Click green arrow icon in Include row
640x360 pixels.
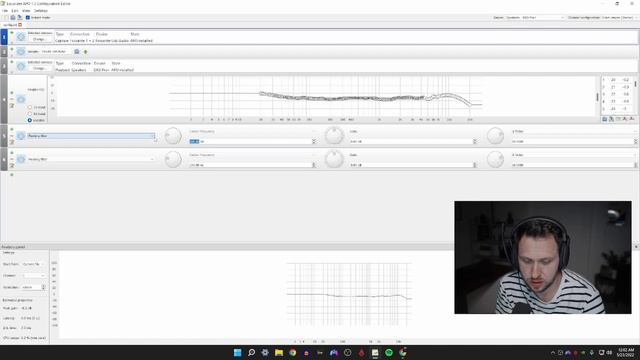coord(86,52)
